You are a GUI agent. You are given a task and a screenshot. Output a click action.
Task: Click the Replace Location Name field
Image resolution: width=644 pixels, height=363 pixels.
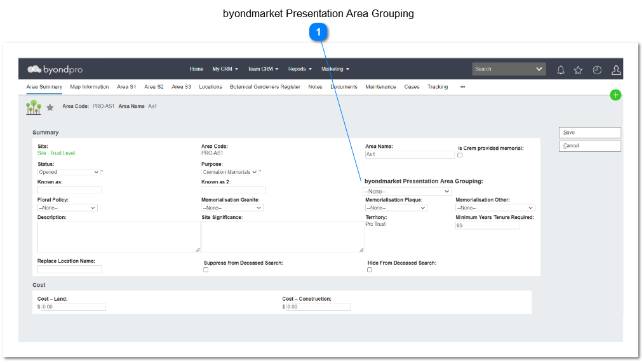pos(69,270)
